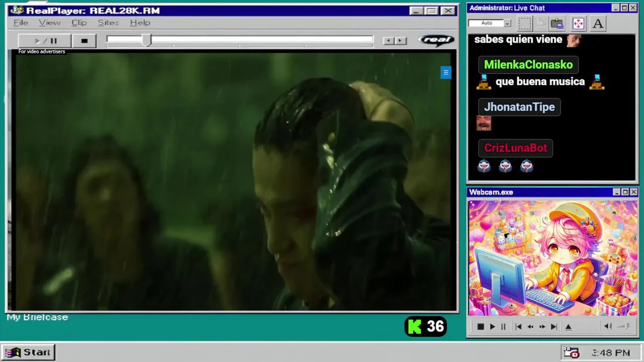This screenshot has width=644, height=362.
Task: Mute using the Webcam speaker icon
Action: click(608, 326)
